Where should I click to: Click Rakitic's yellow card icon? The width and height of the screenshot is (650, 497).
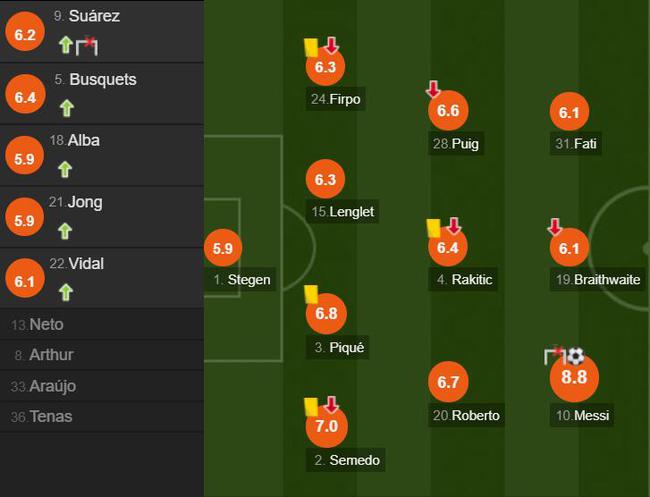pyautogui.click(x=434, y=228)
